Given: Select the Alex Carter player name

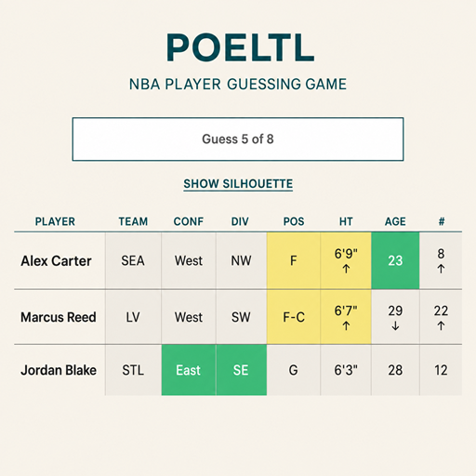Looking at the screenshot, I should point(56,261).
